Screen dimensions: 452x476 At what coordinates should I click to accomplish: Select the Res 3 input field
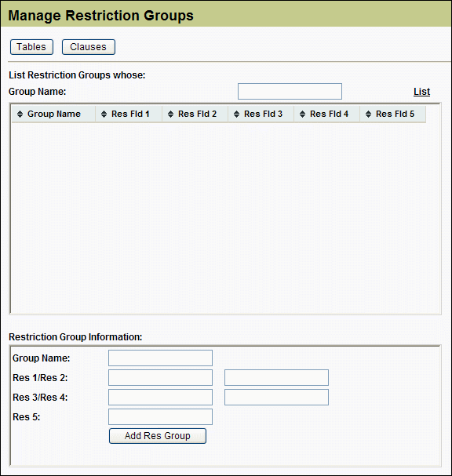[160, 397]
